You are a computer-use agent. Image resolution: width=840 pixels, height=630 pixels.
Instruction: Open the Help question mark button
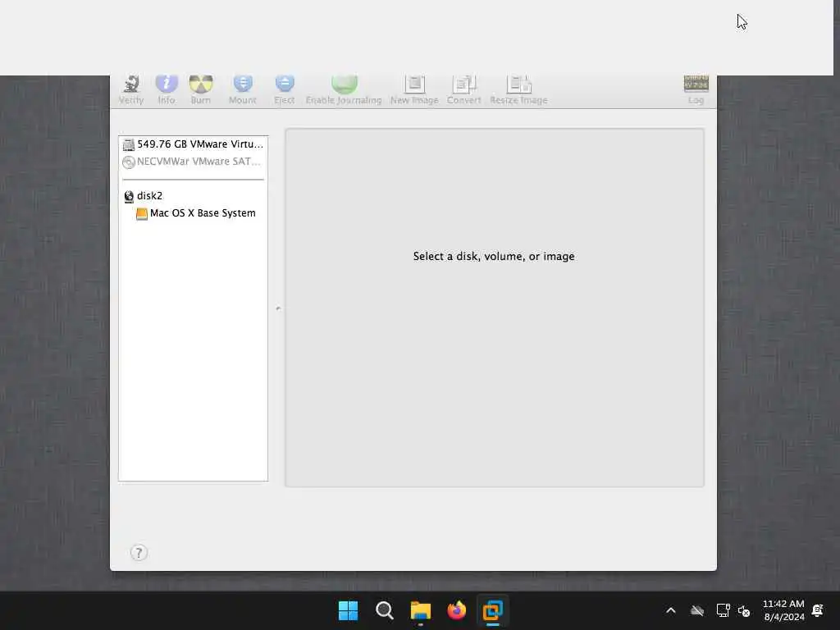[x=139, y=552]
